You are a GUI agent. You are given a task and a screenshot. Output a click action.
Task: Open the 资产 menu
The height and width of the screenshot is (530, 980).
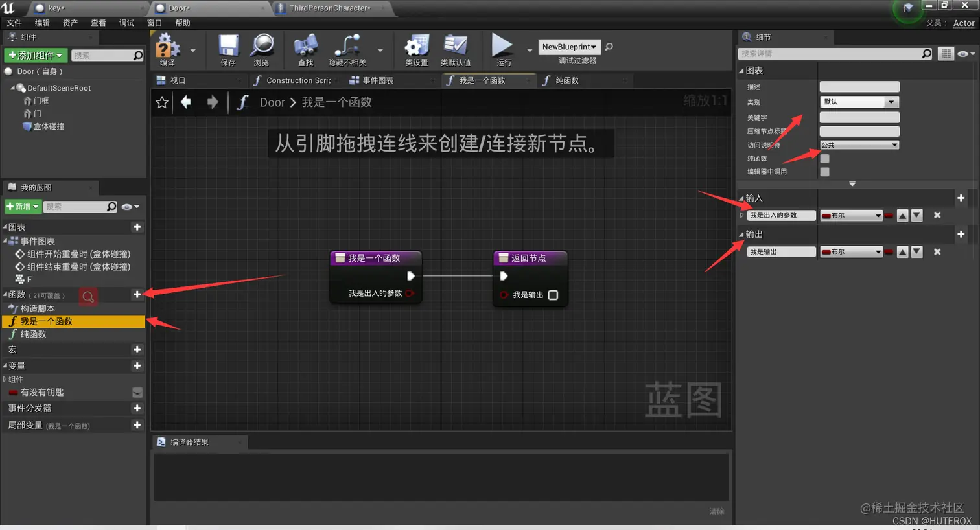coord(70,23)
